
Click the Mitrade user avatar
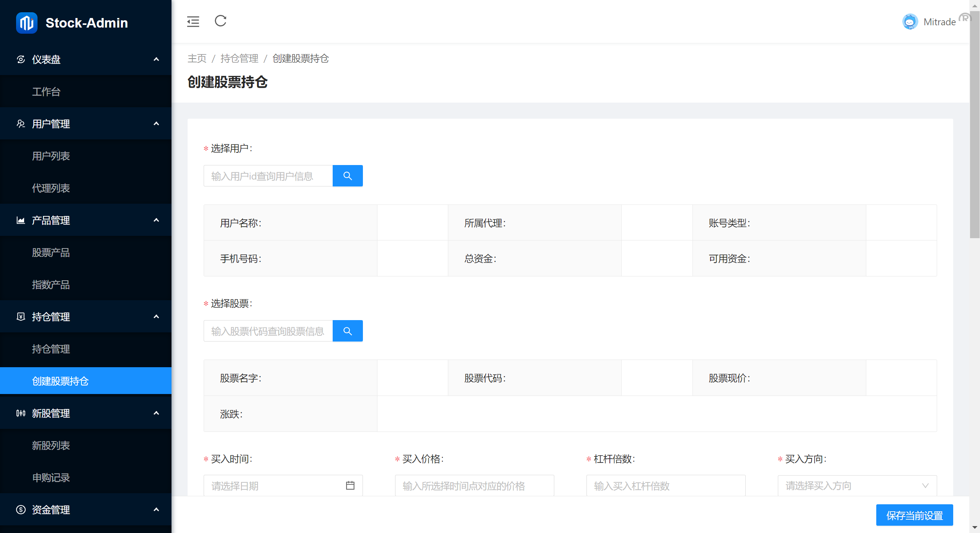910,22
